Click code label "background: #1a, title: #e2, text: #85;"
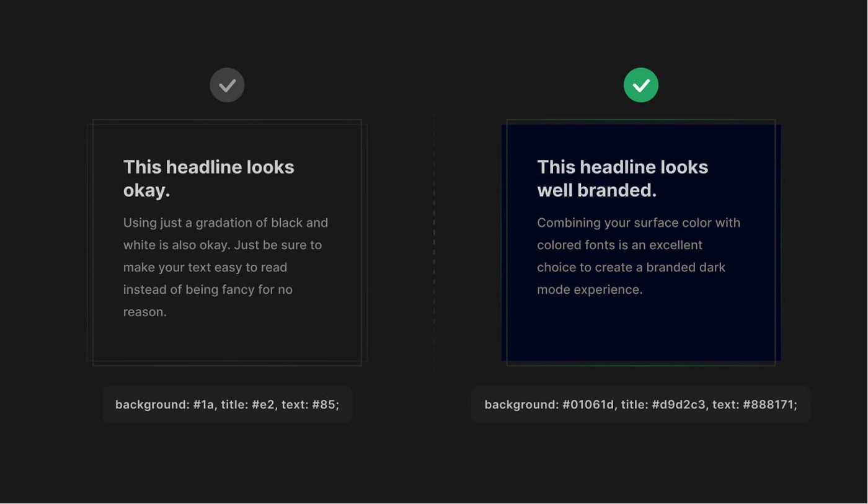Screen dimensions: 868x504 (x=228, y=405)
